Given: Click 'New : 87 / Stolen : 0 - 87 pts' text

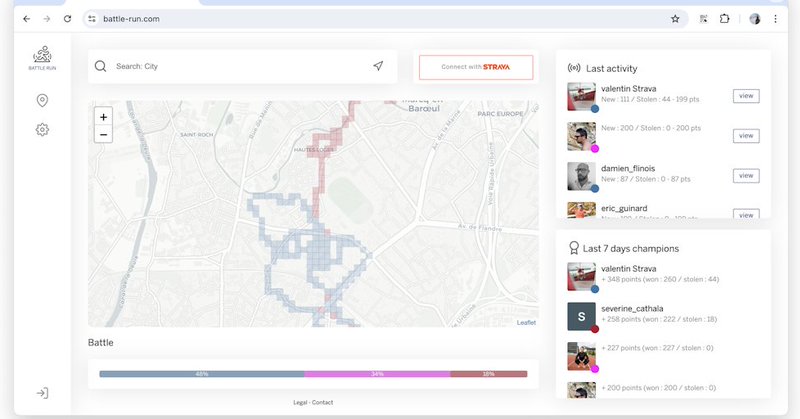Looking at the screenshot, I should (646, 179).
